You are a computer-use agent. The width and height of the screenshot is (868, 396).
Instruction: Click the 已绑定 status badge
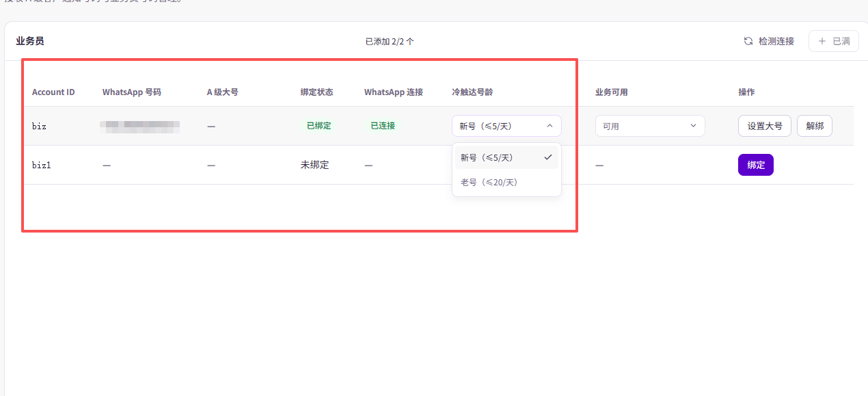click(x=318, y=126)
